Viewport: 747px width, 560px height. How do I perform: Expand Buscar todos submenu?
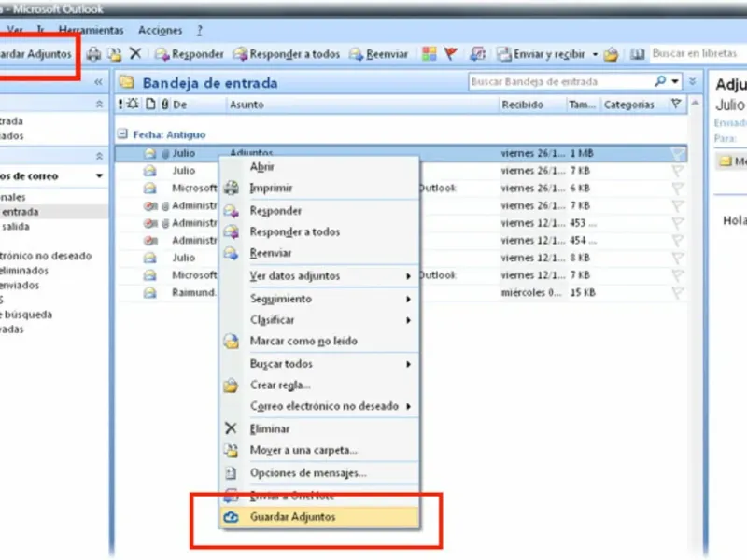[318, 364]
